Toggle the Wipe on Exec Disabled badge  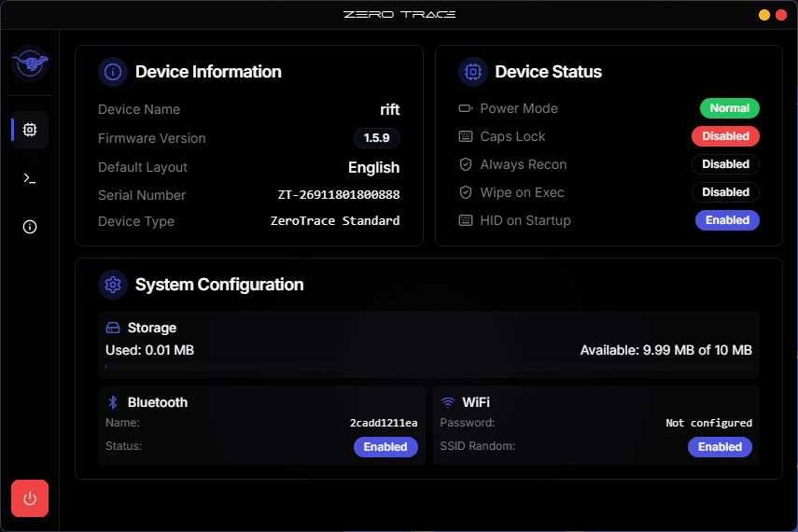tap(725, 192)
